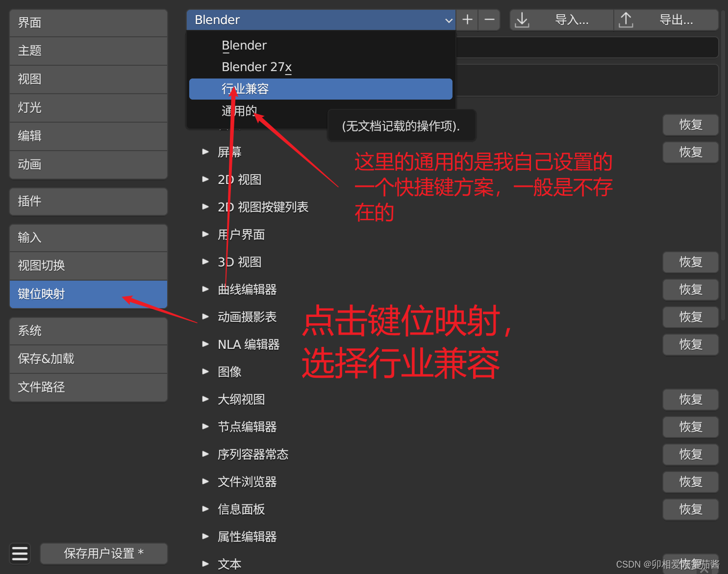Open the 插件 (Add-ons) preferences tab
Screen dimensions: 728x574
point(89,202)
